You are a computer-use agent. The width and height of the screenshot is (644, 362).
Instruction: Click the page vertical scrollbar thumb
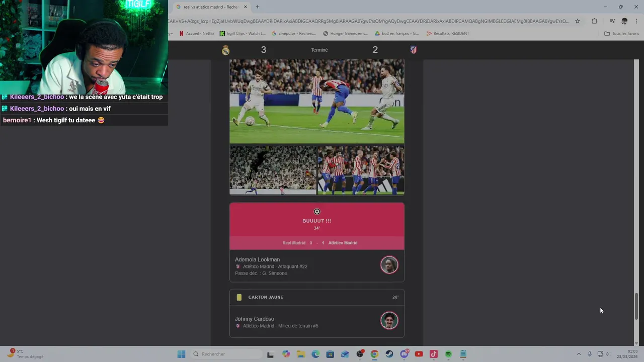pyautogui.click(x=636, y=306)
